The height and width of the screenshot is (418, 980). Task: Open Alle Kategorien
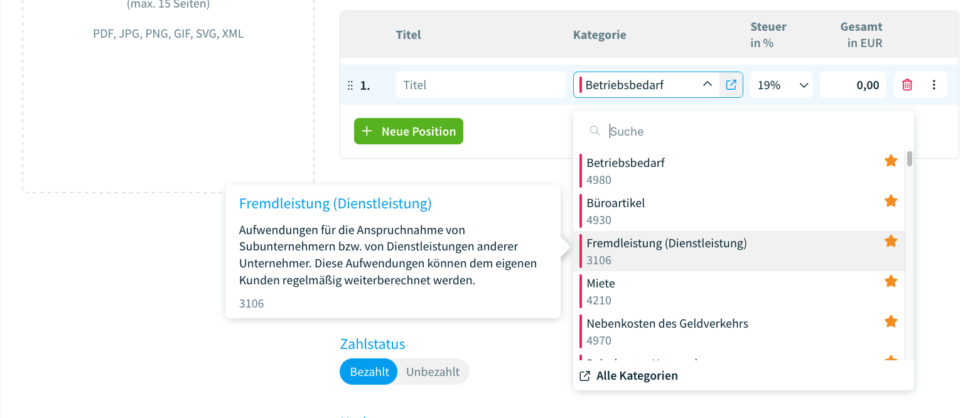point(637,375)
